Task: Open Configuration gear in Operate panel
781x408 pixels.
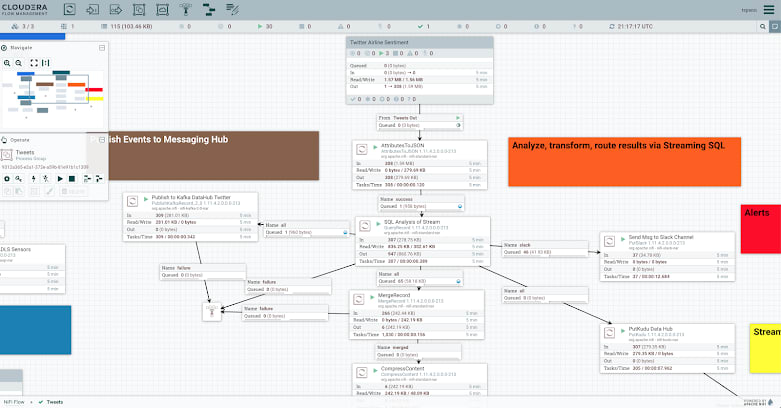Action: click(x=7, y=178)
